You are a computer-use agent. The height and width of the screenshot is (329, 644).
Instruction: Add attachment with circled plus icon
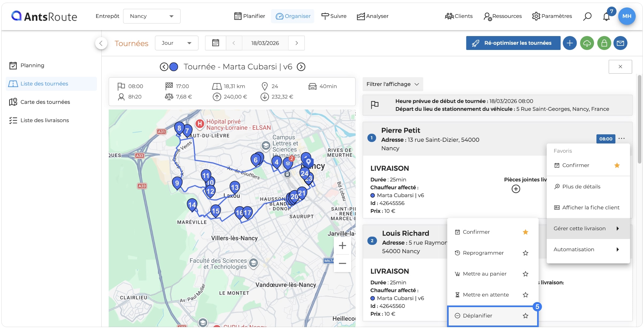[x=516, y=189]
